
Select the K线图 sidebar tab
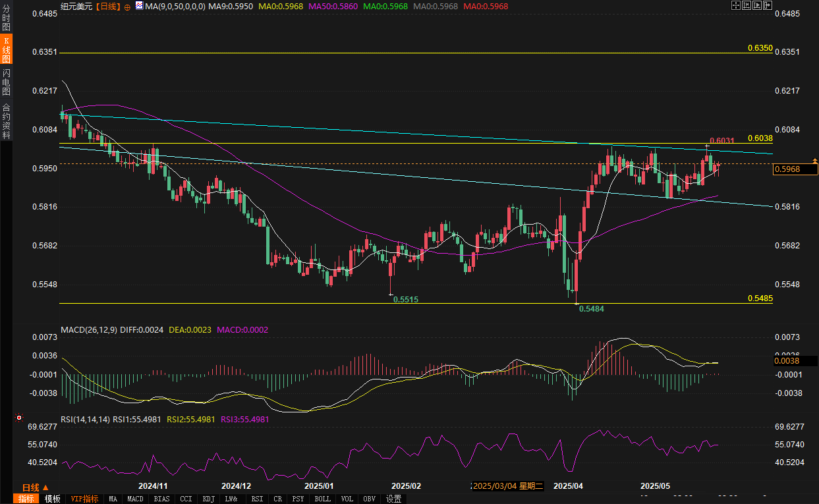click(x=6, y=50)
